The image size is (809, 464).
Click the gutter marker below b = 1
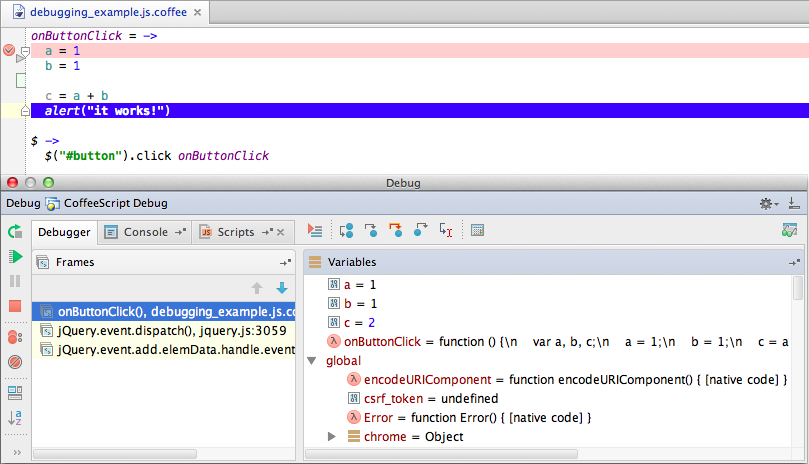21,81
